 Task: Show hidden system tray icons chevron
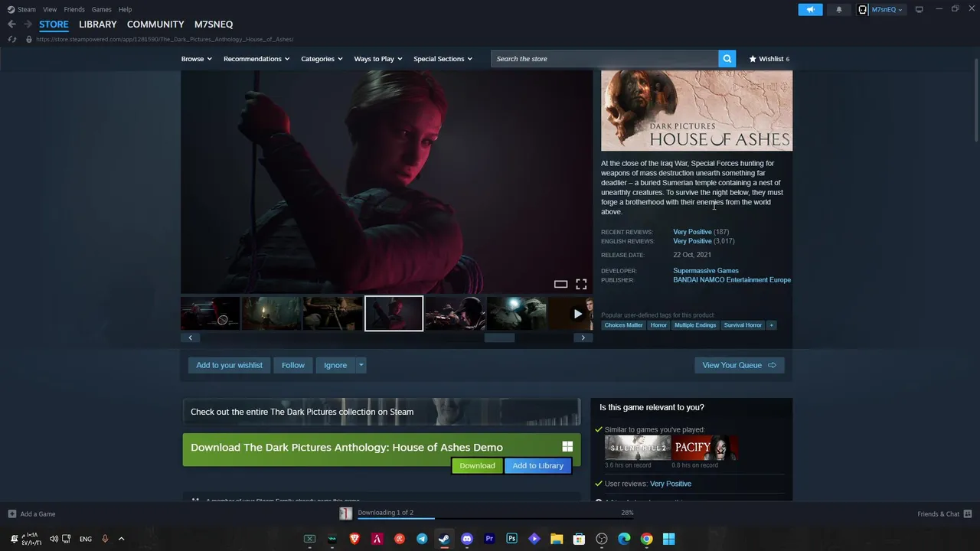(x=121, y=539)
